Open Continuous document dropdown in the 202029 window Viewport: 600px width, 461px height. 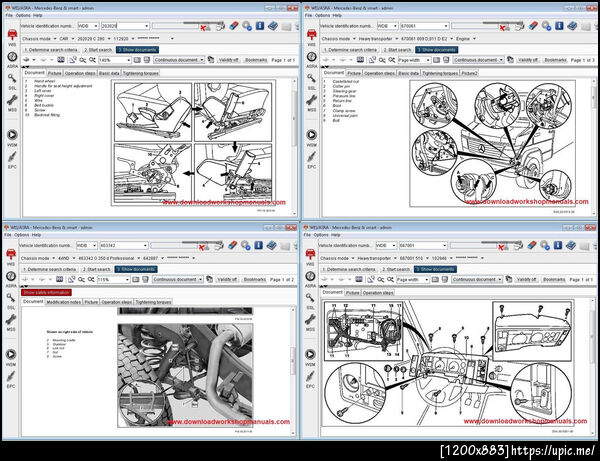[x=179, y=60]
